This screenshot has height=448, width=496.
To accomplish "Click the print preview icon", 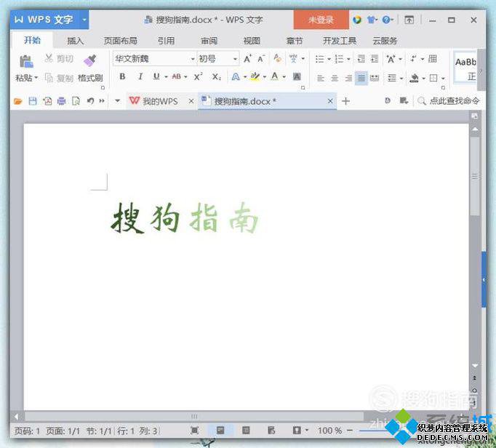I will [x=76, y=101].
